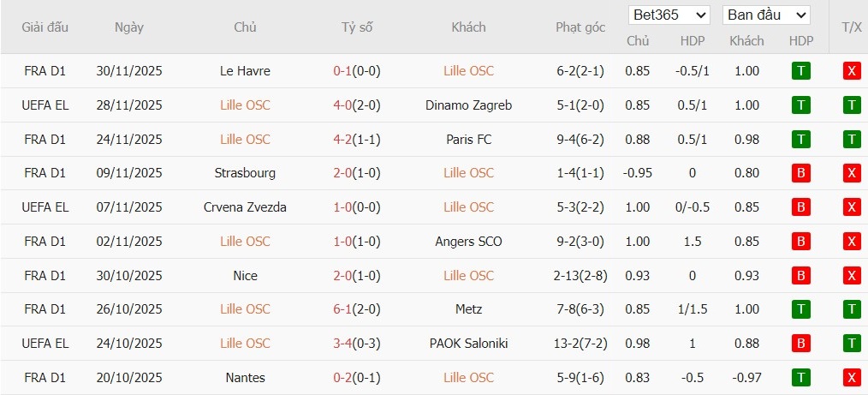Select the "Phạt góc" column header
Screen dimensions: 868x395
580,27
